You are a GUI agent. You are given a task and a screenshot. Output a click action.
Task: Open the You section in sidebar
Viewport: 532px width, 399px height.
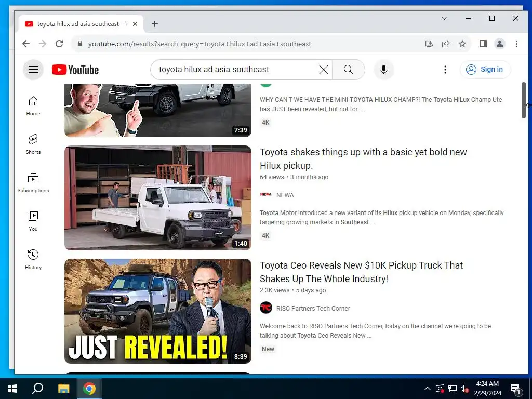(x=33, y=221)
